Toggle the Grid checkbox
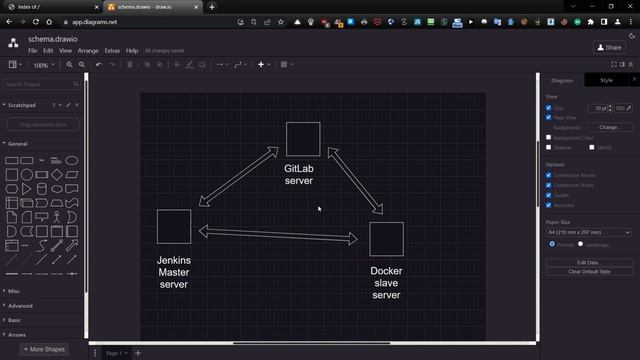This screenshot has width=640, height=360. click(x=549, y=108)
